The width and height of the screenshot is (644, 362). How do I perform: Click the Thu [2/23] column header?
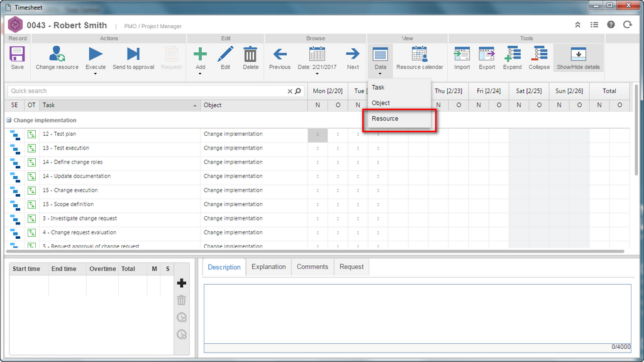(448, 91)
